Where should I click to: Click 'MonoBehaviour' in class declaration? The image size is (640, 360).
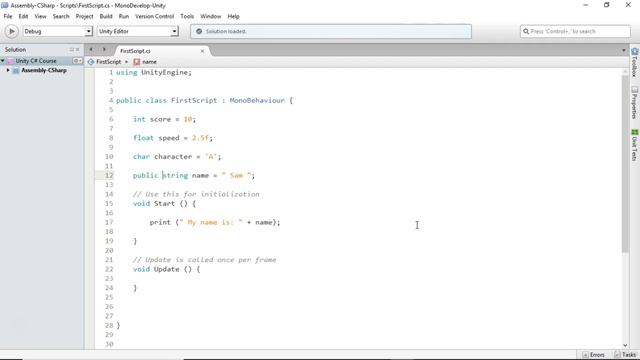pos(257,100)
